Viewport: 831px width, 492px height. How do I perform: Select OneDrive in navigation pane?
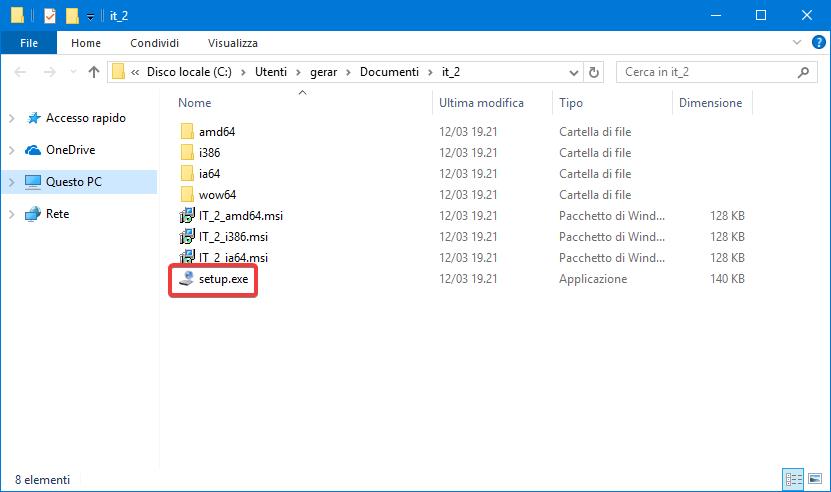pos(70,150)
